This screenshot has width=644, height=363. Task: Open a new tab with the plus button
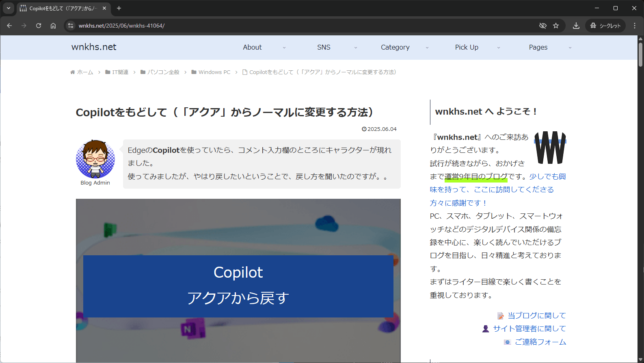coord(119,8)
